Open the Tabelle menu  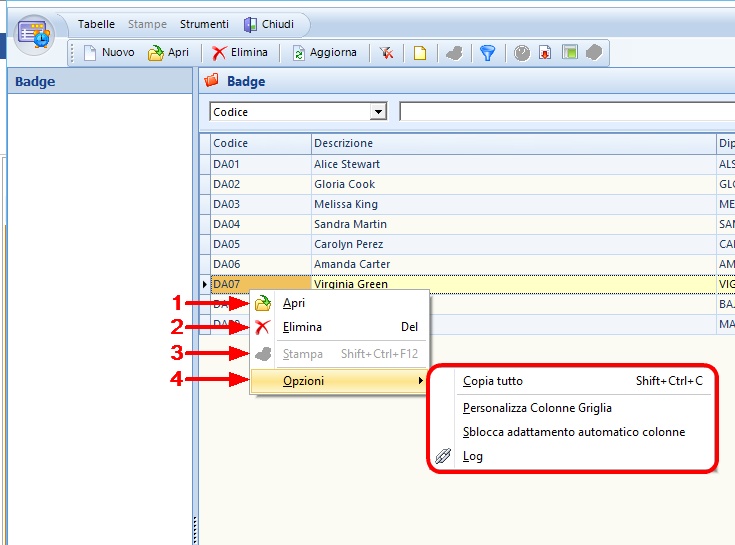(x=96, y=24)
